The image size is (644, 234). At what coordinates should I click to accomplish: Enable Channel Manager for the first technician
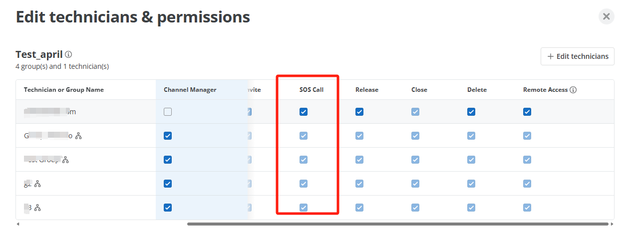point(168,112)
